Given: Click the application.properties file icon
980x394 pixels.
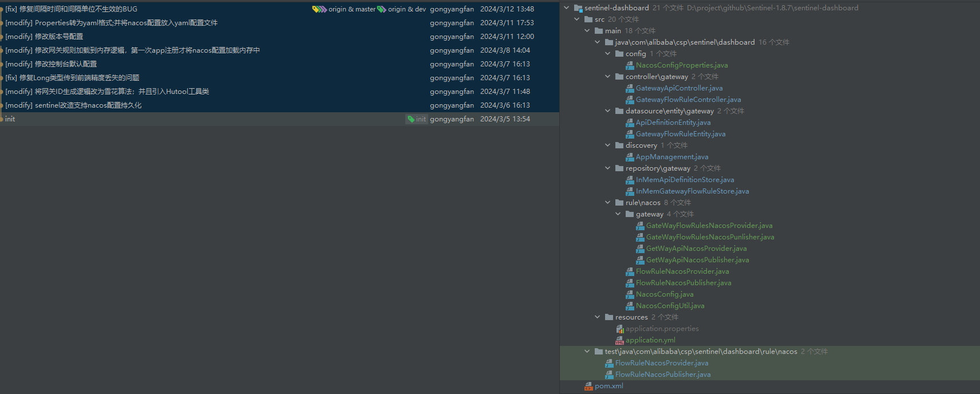Looking at the screenshot, I should coord(619,329).
